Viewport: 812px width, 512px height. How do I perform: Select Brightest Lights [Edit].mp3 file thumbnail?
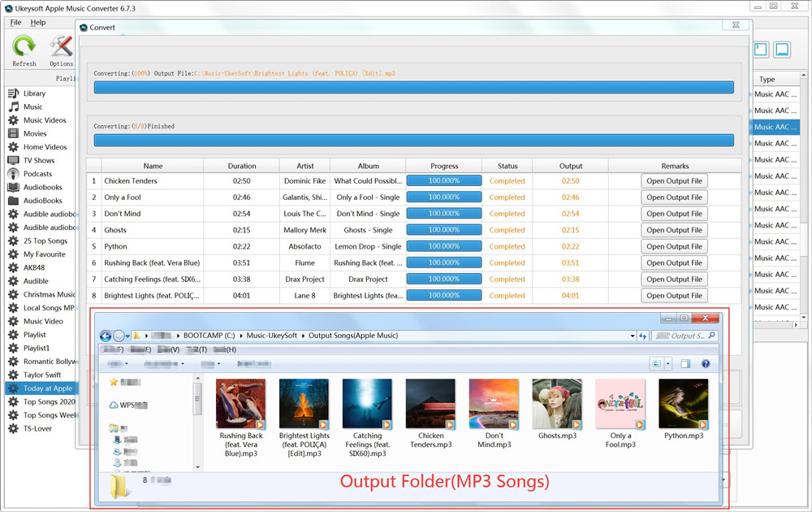coord(304,404)
